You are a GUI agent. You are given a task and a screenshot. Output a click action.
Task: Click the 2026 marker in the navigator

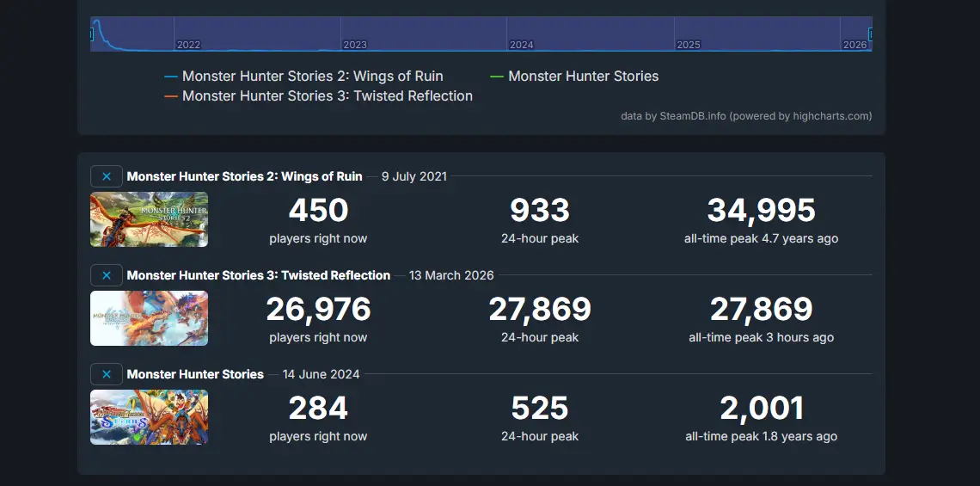coord(854,45)
